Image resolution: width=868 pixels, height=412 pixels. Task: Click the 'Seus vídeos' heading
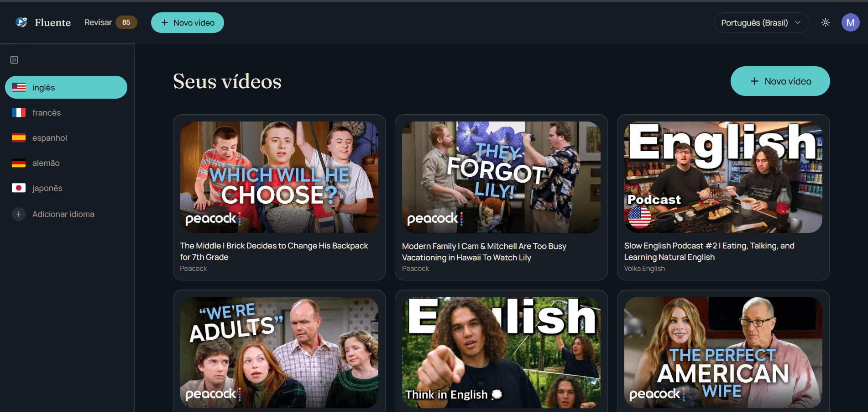pyautogui.click(x=227, y=81)
